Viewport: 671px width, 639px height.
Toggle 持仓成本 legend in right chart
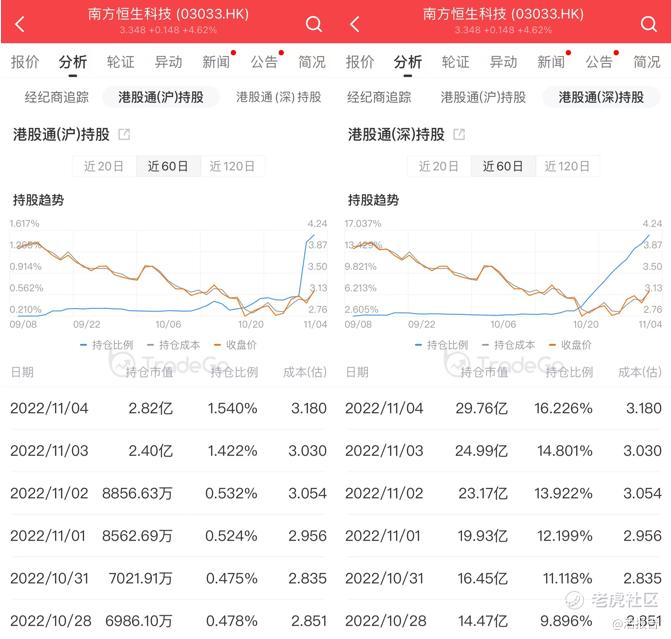(x=508, y=345)
